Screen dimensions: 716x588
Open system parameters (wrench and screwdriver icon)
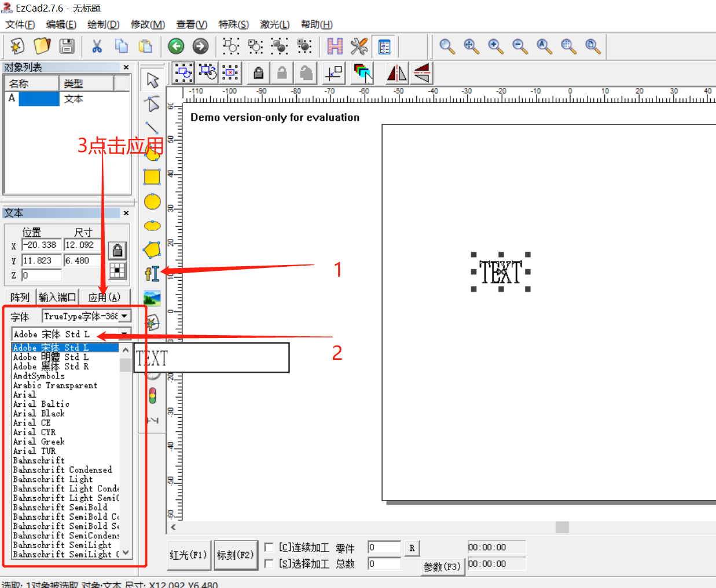tap(359, 46)
